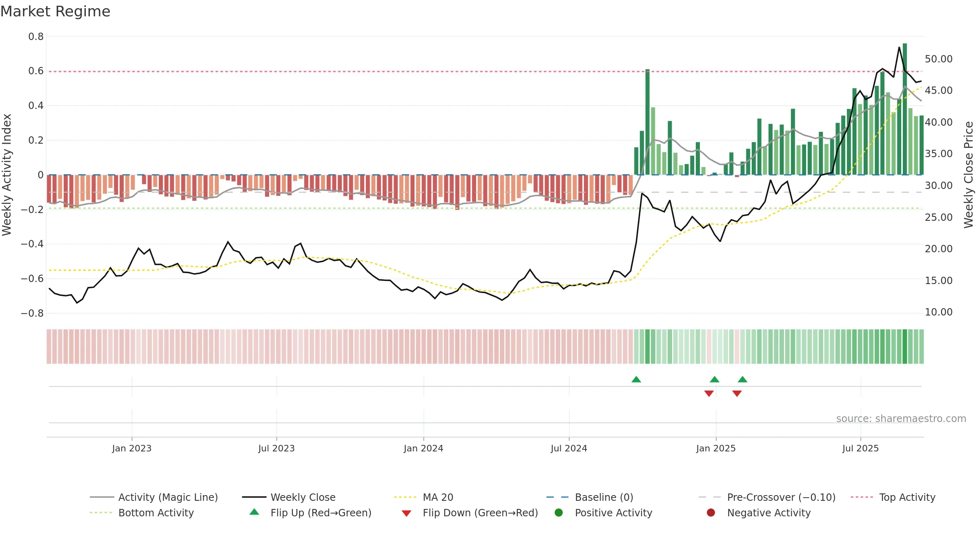Click the Market Regime chart title

point(56,11)
